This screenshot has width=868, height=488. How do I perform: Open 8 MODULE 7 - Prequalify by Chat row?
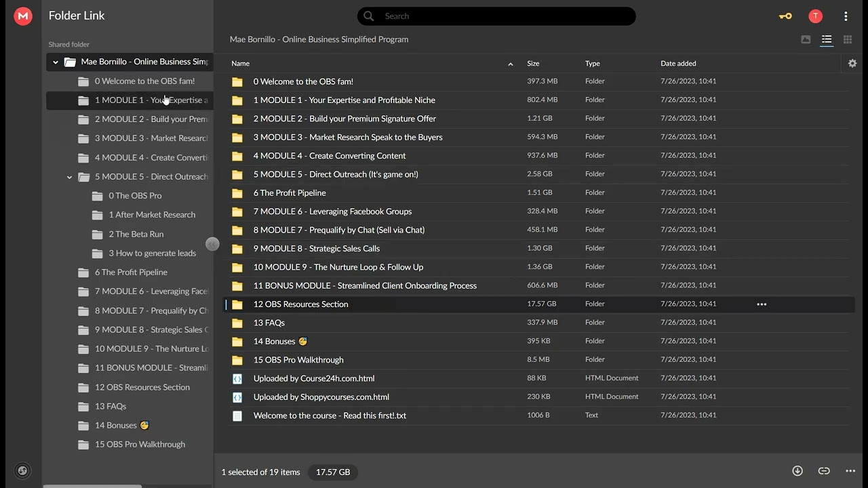[x=540, y=230]
